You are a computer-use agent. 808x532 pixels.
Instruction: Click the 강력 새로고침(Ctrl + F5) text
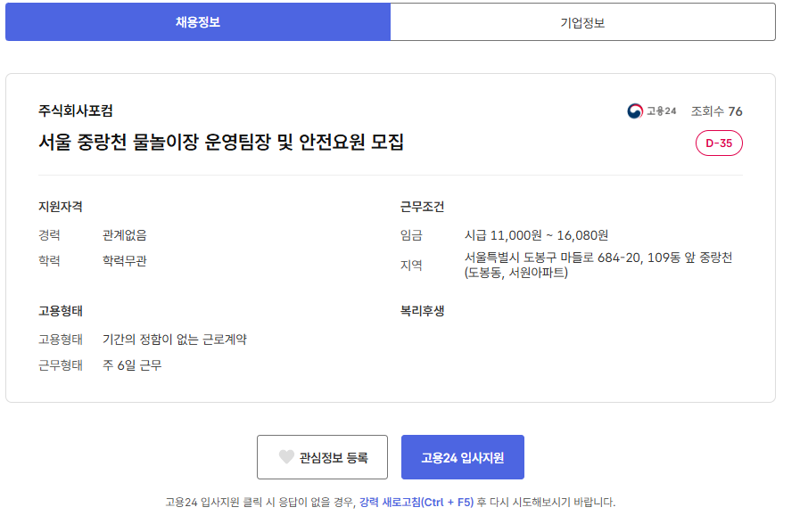click(416, 502)
